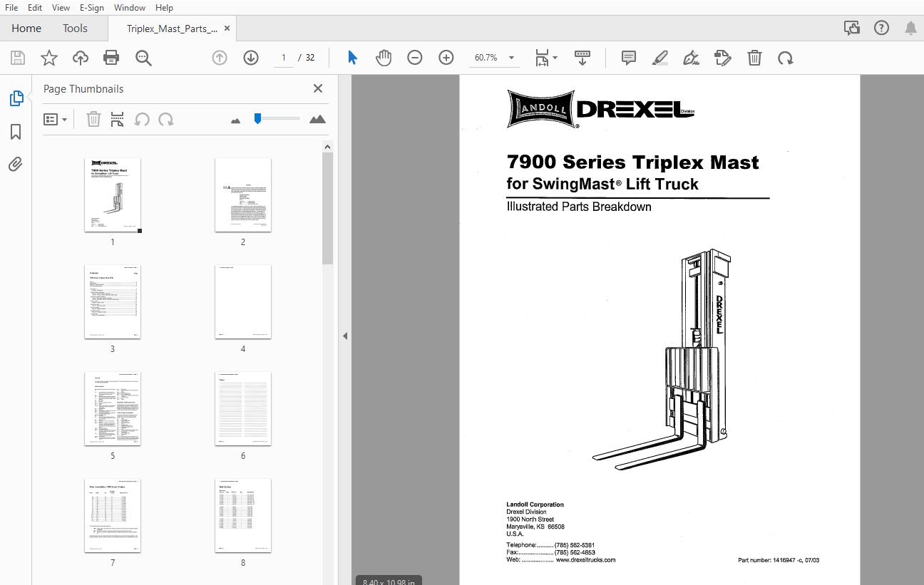
Task: Click the Delete trash icon in toolbar
Action: pyautogui.click(x=754, y=58)
